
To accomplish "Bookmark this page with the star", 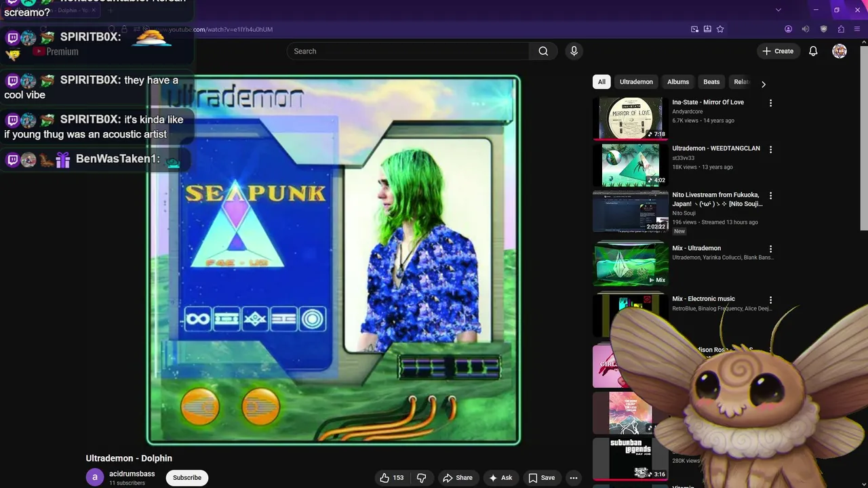I will (x=720, y=29).
